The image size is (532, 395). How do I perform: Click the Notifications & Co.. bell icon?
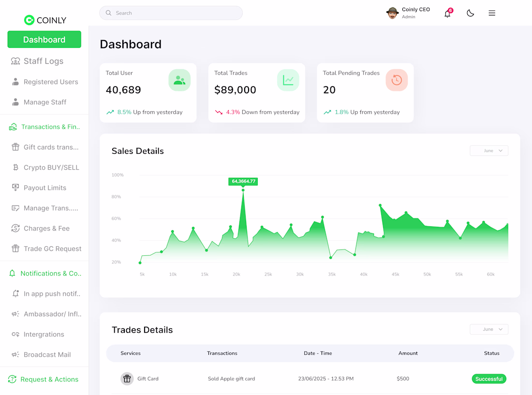click(12, 273)
